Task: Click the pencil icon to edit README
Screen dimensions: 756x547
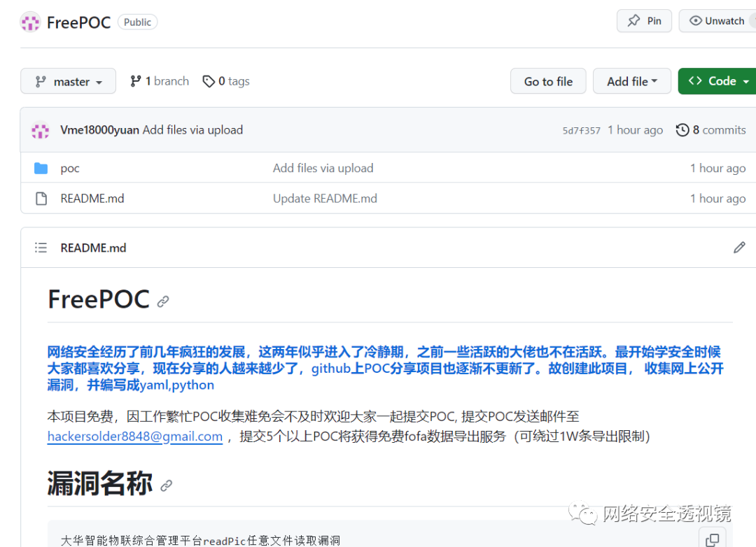Action: pos(739,248)
